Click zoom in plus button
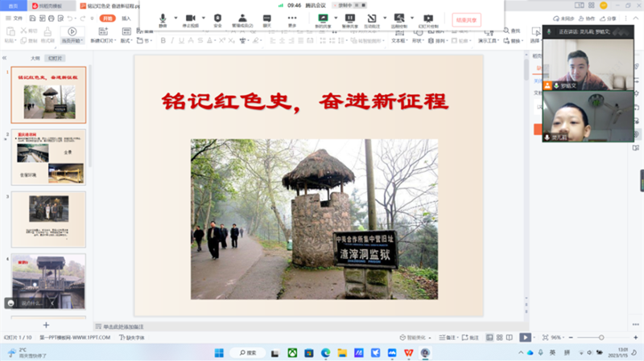 (636, 338)
